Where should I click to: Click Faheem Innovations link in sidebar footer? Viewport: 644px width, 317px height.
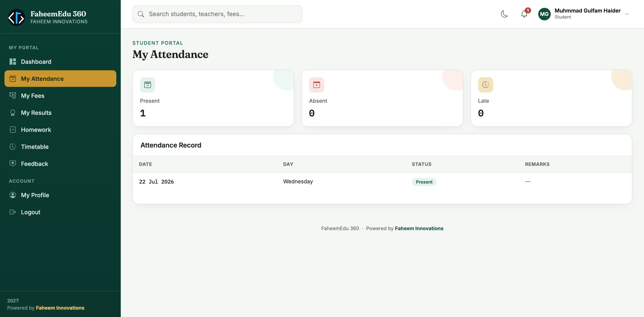point(60,308)
